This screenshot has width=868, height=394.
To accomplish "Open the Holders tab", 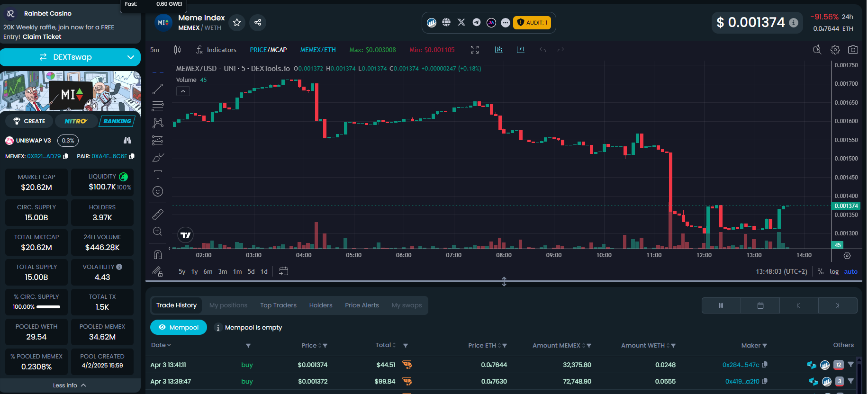I will (321, 305).
